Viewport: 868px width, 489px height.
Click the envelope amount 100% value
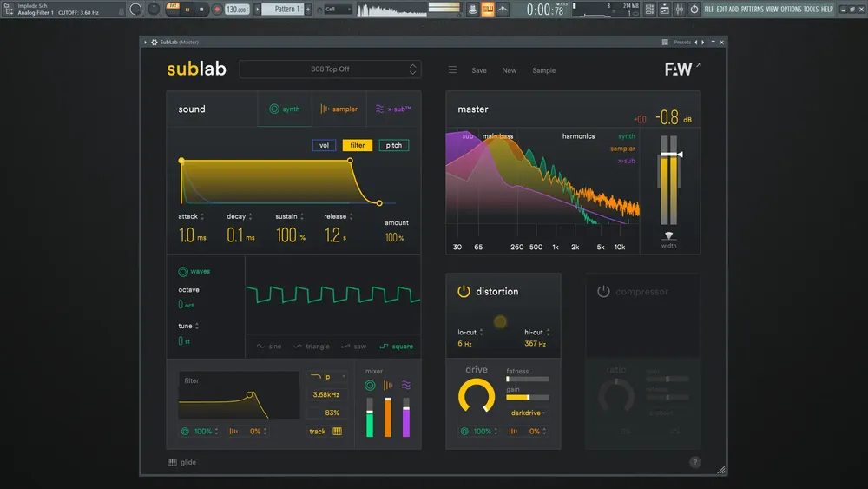tap(394, 238)
